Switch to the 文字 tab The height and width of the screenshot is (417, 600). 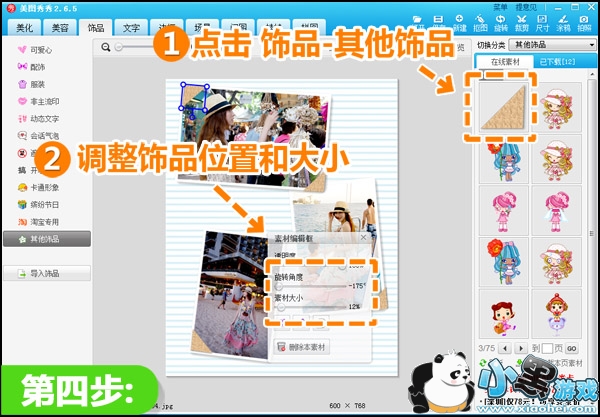point(130,27)
